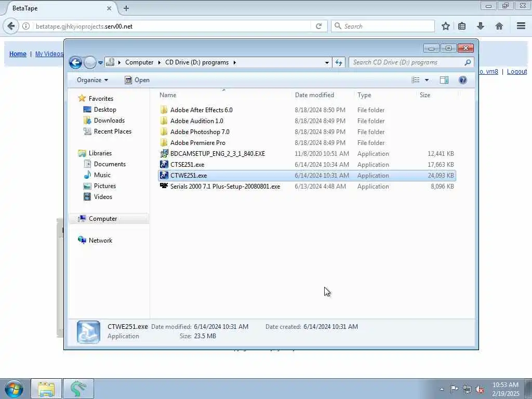Click Firefox Search box
This screenshot has height=399, width=532.
(x=383, y=26)
